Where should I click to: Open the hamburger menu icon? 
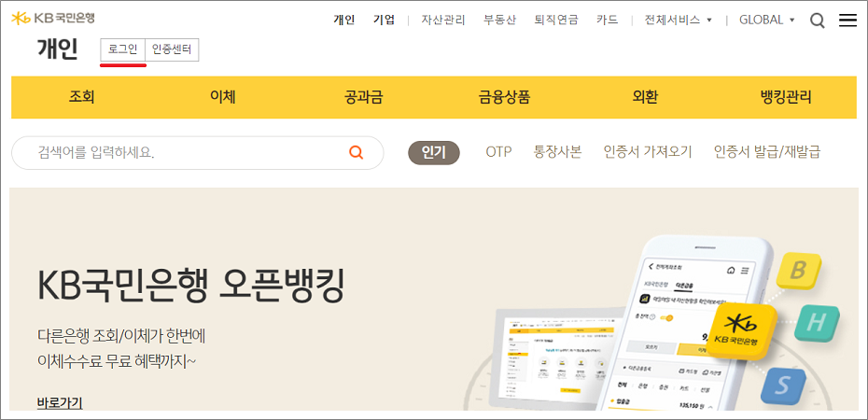(x=847, y=21)
